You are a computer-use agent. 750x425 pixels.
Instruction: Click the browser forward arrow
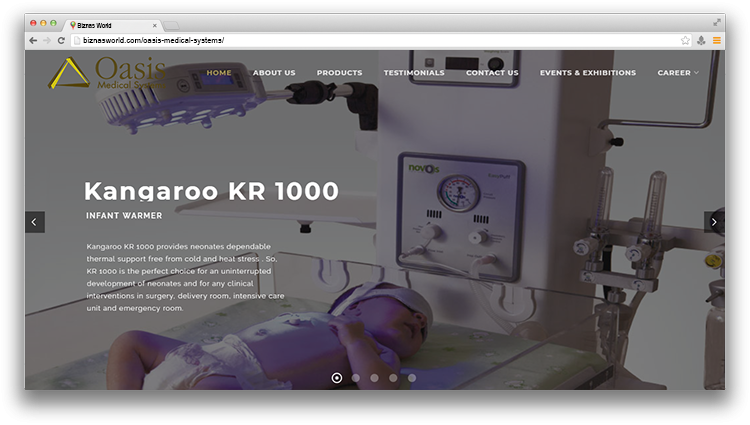click(47, 40)
